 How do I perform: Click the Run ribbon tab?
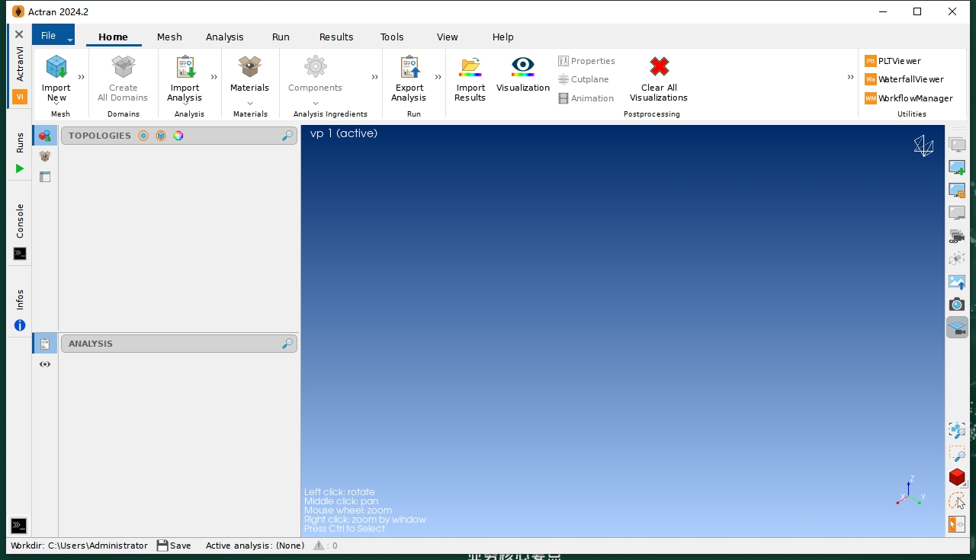point(281,37)
